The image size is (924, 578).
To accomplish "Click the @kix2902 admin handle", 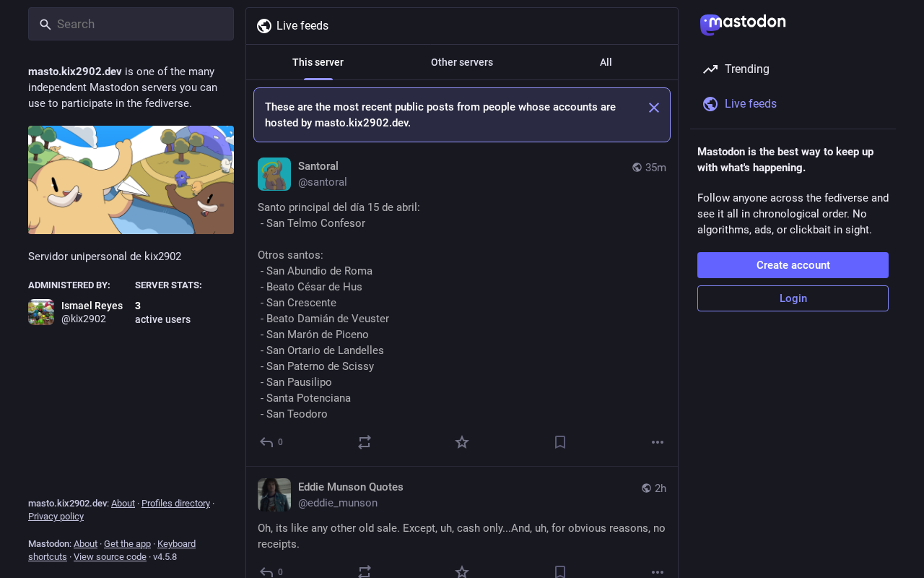I will pos(84,319).
